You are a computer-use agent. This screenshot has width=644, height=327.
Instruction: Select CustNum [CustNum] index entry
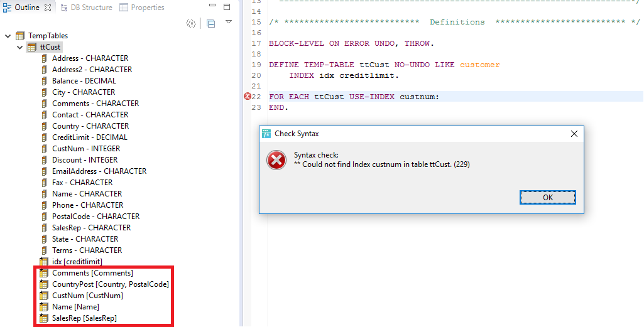point(87,296)
